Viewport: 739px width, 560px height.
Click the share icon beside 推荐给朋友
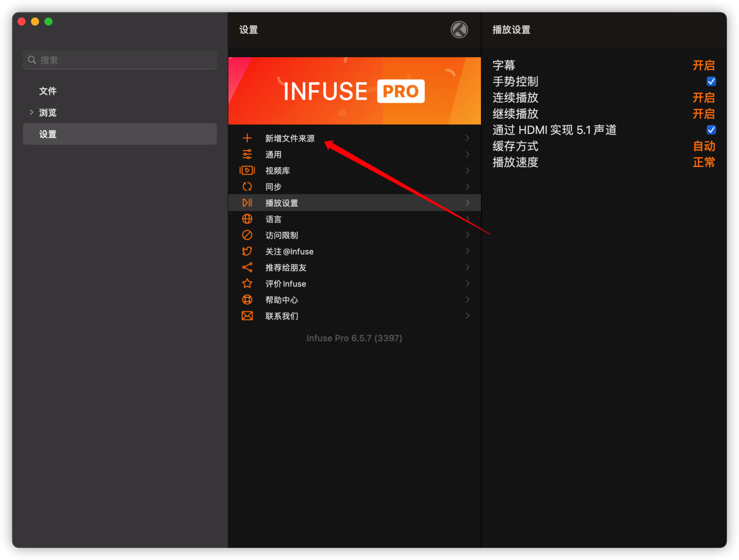click(247, 267)
